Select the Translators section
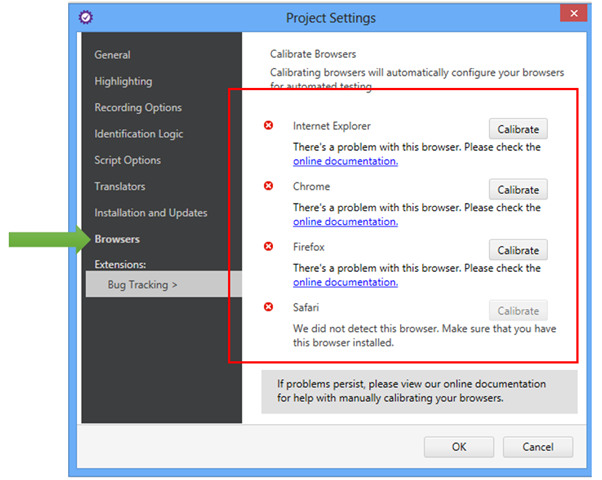 [x=119, y=186]
